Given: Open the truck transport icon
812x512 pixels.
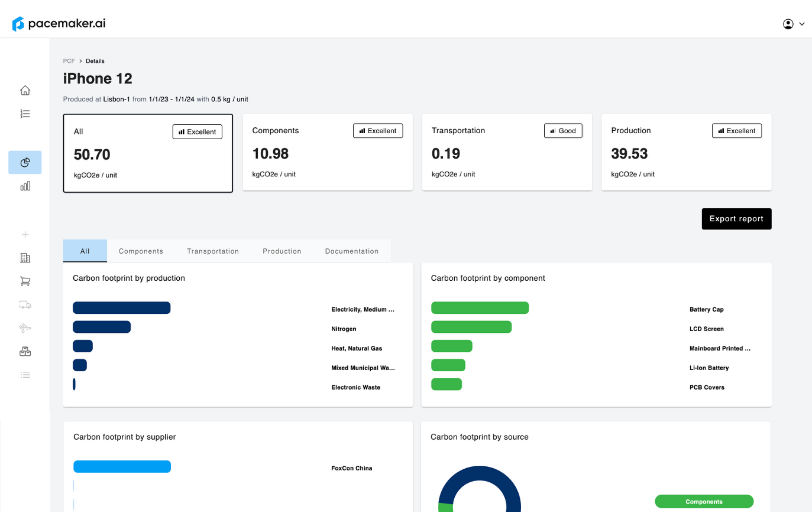Looking at the screenshot, I should tap(25, 305).
